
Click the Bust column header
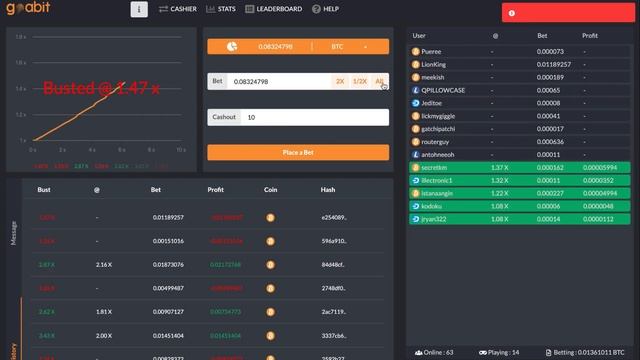[x=44, y=189]
